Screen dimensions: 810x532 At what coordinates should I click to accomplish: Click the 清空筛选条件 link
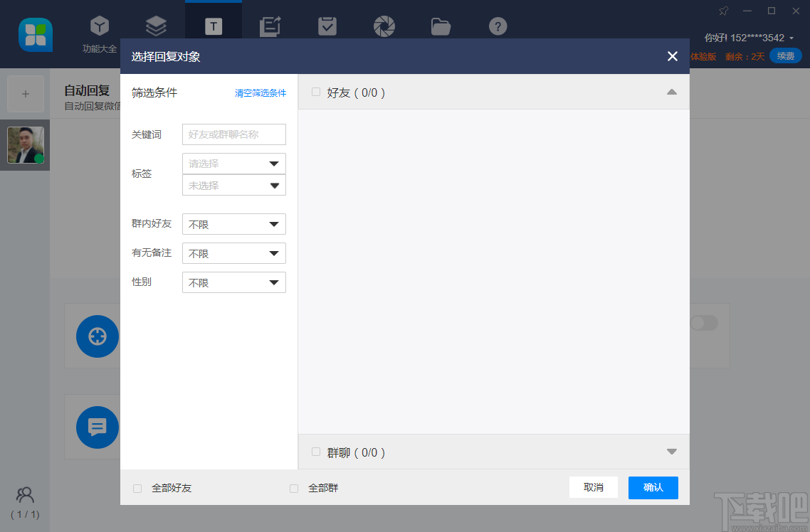tap(261, 93)
